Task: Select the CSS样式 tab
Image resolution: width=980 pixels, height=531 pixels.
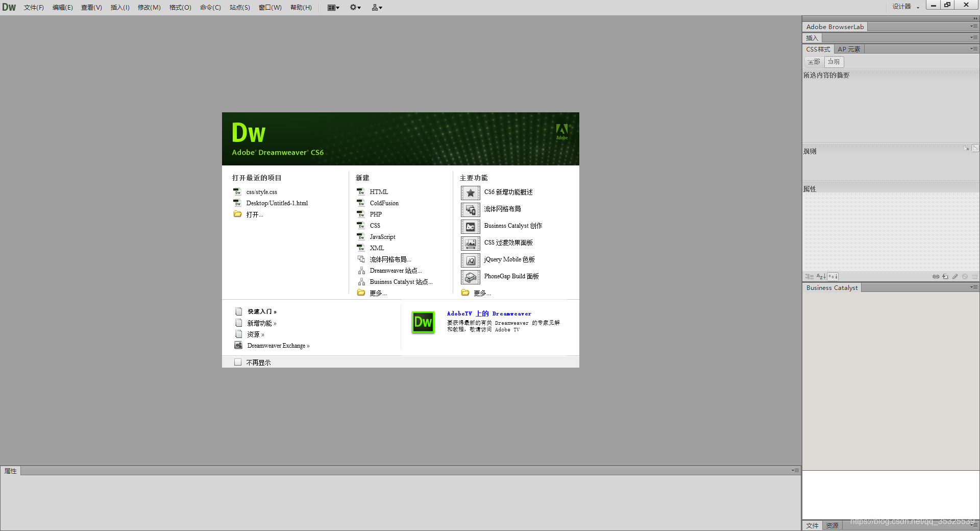Action: click(818, 49)
